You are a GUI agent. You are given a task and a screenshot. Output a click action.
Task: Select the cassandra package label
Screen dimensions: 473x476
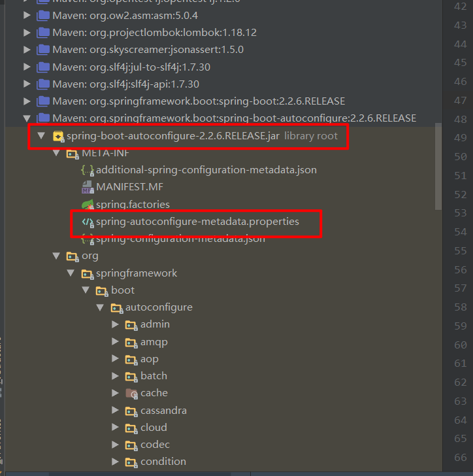tap(163, 411)
